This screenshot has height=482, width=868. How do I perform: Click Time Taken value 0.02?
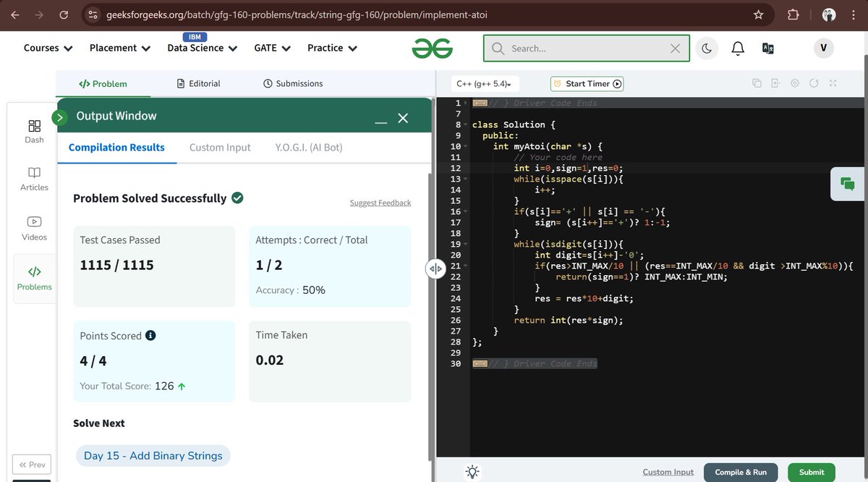click(x=270, y=360)
